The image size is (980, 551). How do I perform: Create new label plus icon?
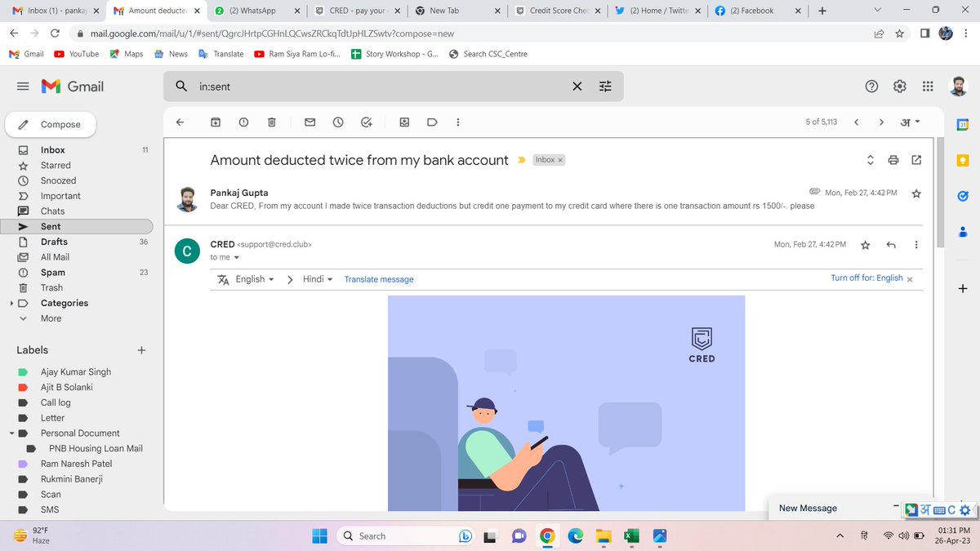pos(141,350)
